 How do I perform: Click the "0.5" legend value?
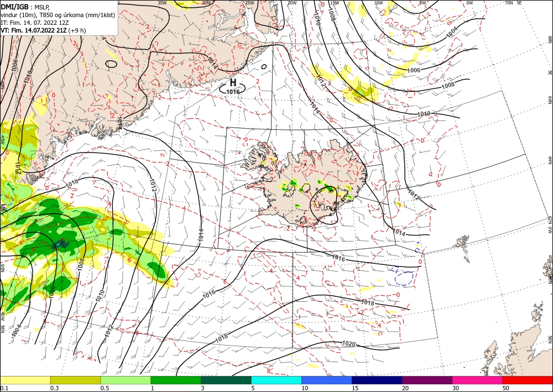pyautogui.click(x=105, y=388)
